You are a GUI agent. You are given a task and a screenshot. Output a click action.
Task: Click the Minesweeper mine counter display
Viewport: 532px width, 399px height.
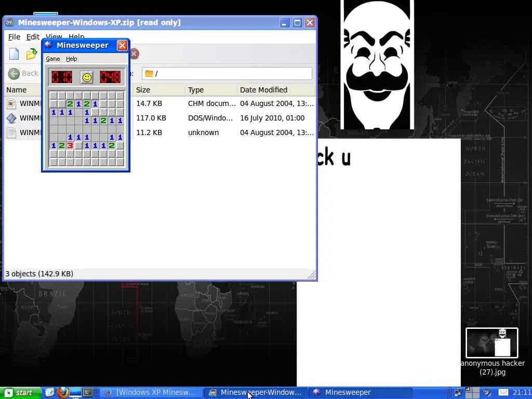pos(62,77)
